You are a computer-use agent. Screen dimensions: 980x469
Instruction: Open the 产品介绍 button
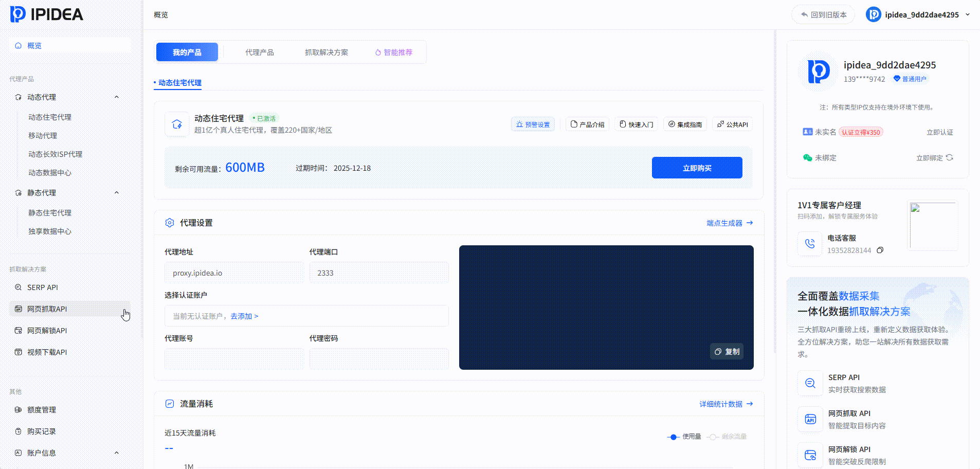[588, 124]
